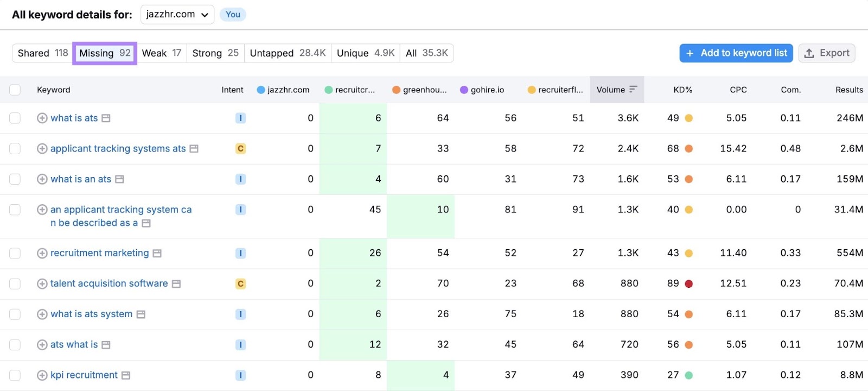Click the gohire.io purple color dot header
Image resolution: width=868 pixels, height=391 pixels.
pos(464,90)
